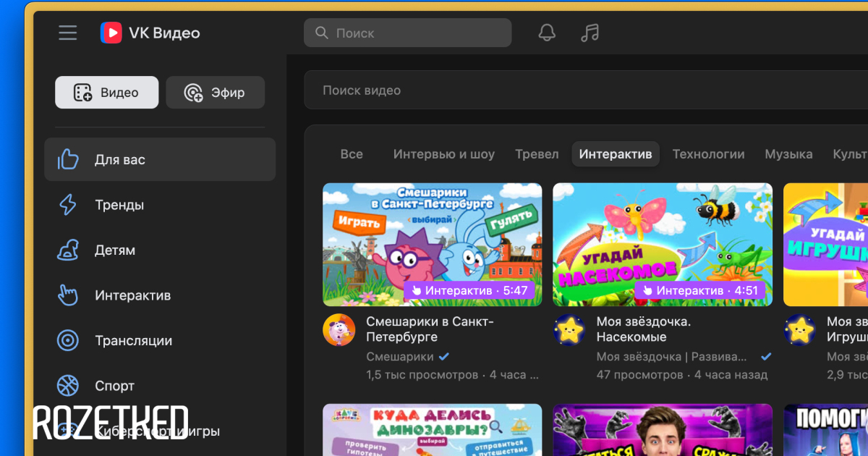Image resolution: width=868 pixels, height=456 pixels.
Task: Open the hamburger menu icon
Action: click(x=68, y=33)
